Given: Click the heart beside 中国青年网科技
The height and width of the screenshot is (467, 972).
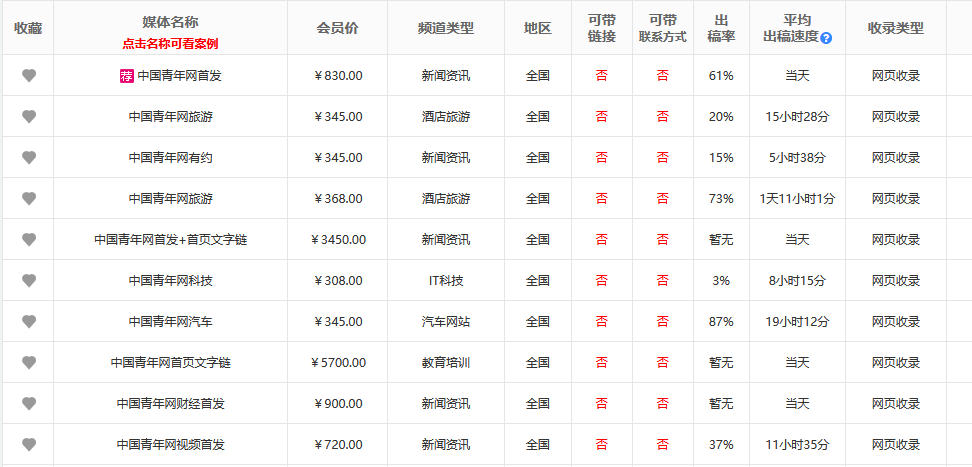Looking at the screenshot, I should click(29, 281).
